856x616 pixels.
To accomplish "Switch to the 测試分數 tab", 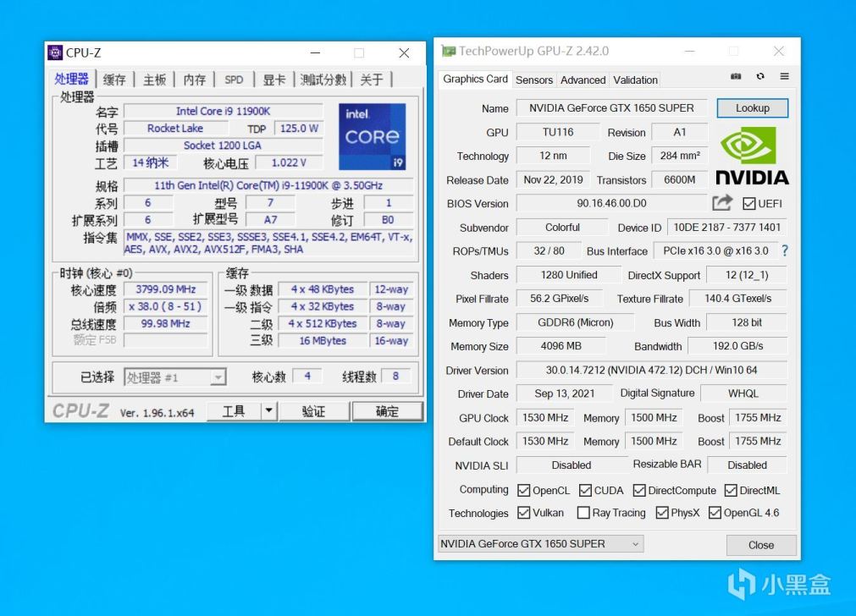I will [x=323, y=80].
